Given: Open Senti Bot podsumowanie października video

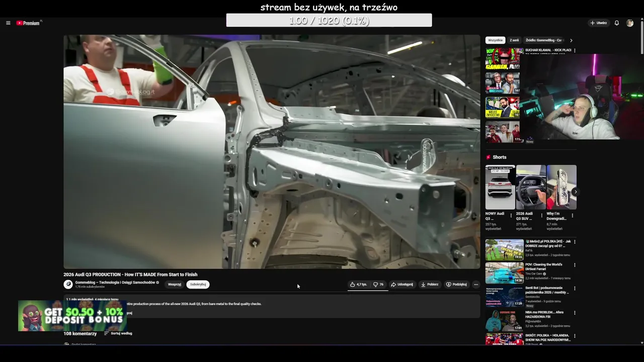Looking at the screenshot, I should coord(547,290).
